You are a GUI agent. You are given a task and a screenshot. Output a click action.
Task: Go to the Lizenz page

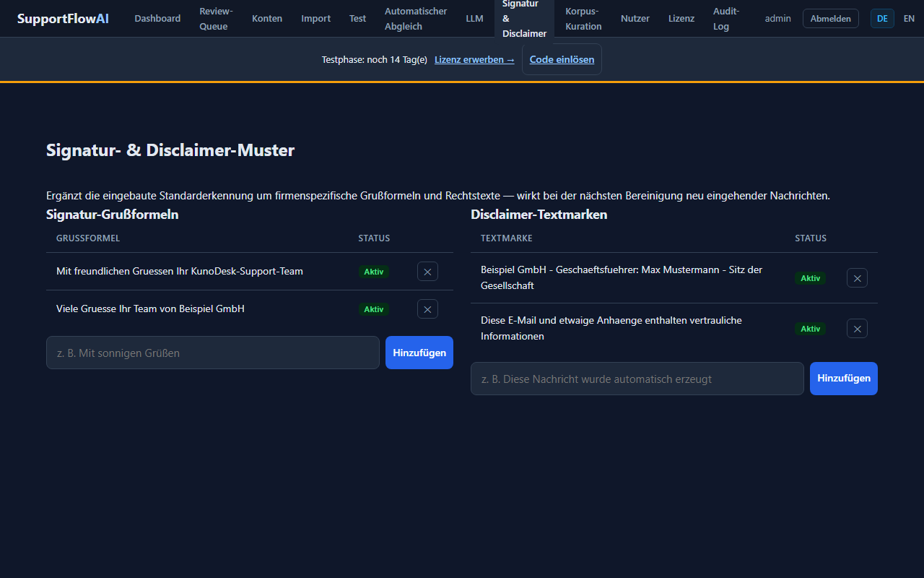681,19
